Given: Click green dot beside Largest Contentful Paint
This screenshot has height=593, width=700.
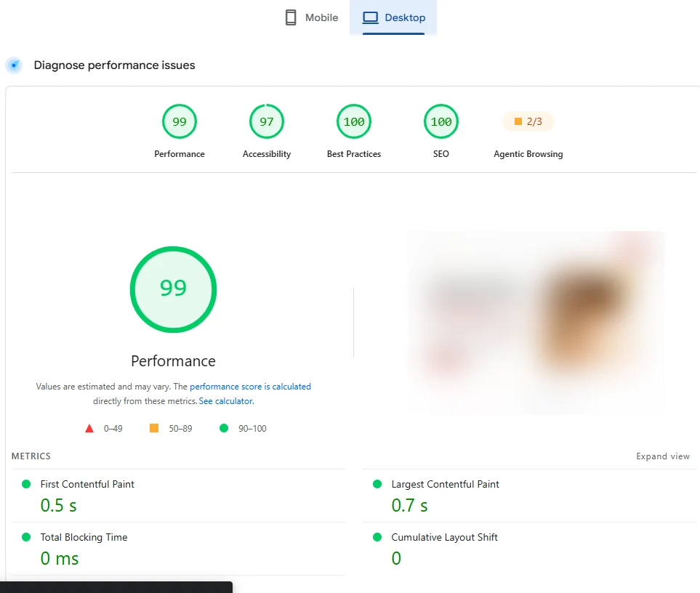Looking at the screenshot, I should point(377,484).
